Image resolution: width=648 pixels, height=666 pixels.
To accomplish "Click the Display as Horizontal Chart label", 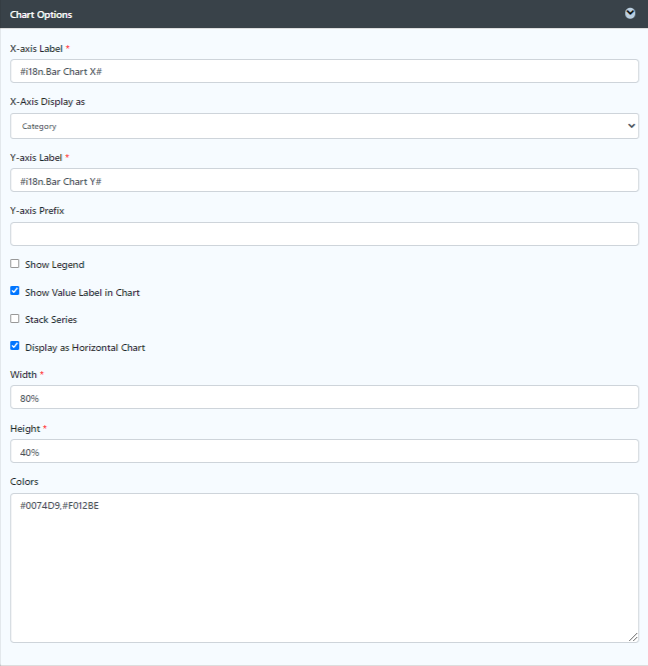I will click(85, 347).
